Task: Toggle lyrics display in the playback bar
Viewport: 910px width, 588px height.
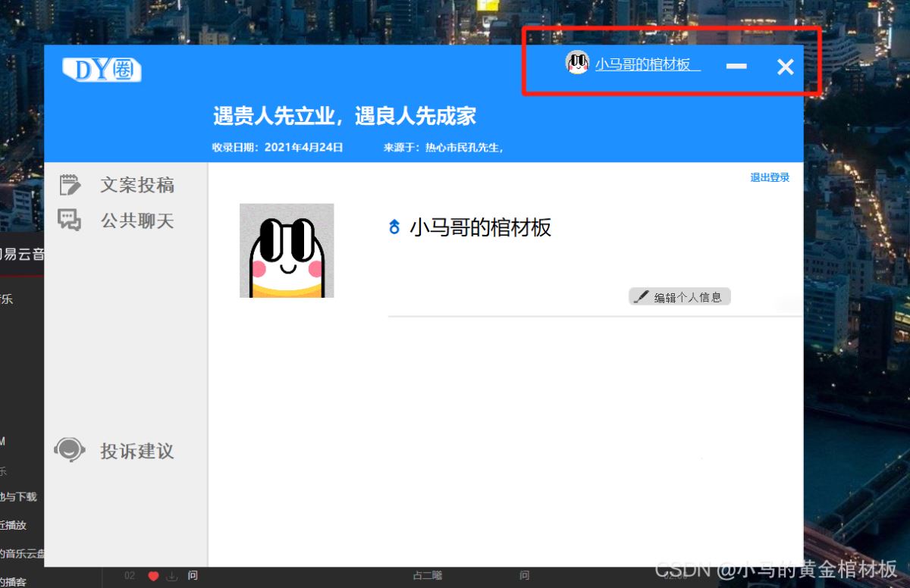Action: pyautogui.click(x=193, y=575)
